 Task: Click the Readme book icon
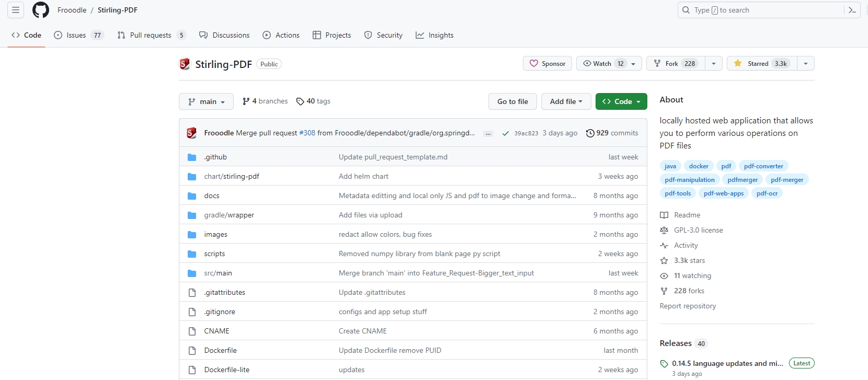pyautogui.click(x=664, y=215)
